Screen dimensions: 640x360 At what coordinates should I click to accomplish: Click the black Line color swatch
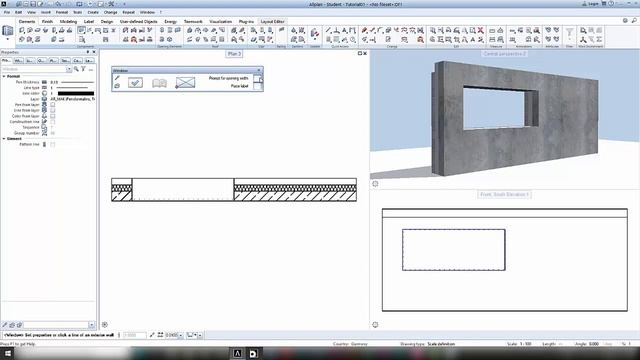click(76, 93)
